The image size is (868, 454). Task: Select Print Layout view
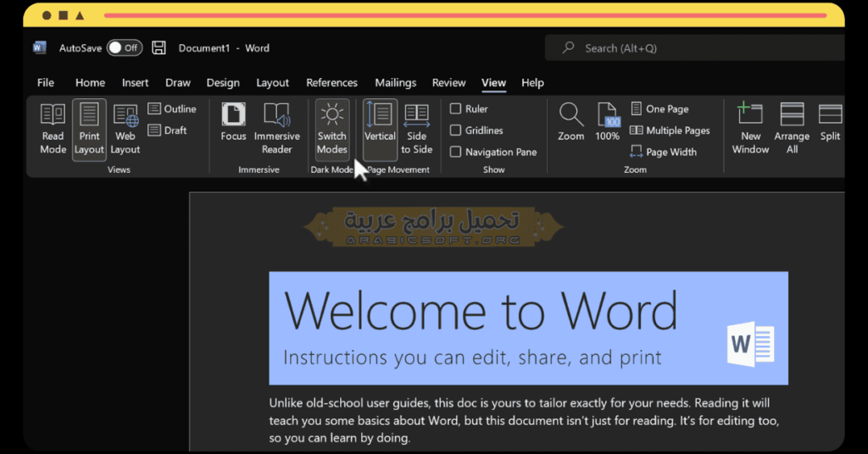point(89,130)
